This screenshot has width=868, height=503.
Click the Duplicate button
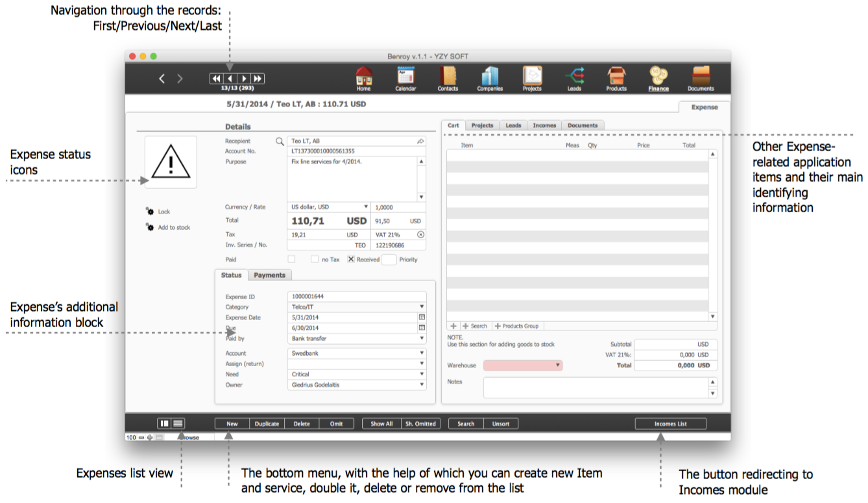[267, 424]
